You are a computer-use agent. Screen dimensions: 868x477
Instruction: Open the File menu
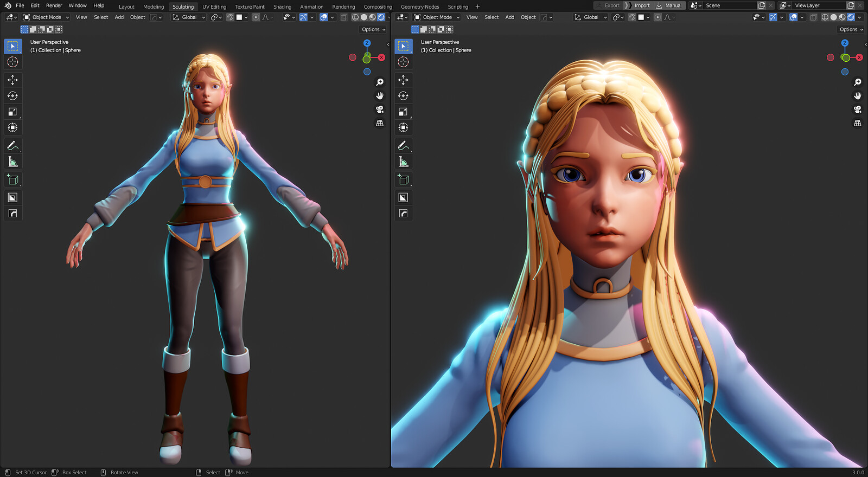pos(20,5)
